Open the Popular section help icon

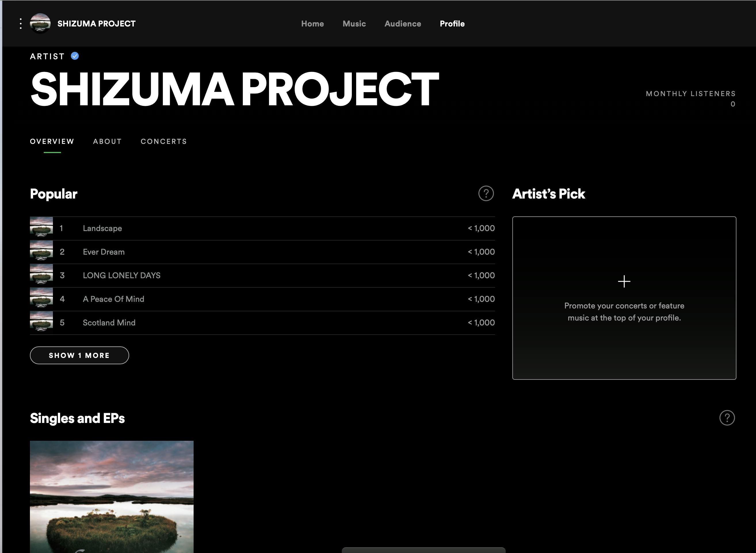coord(486,193)
